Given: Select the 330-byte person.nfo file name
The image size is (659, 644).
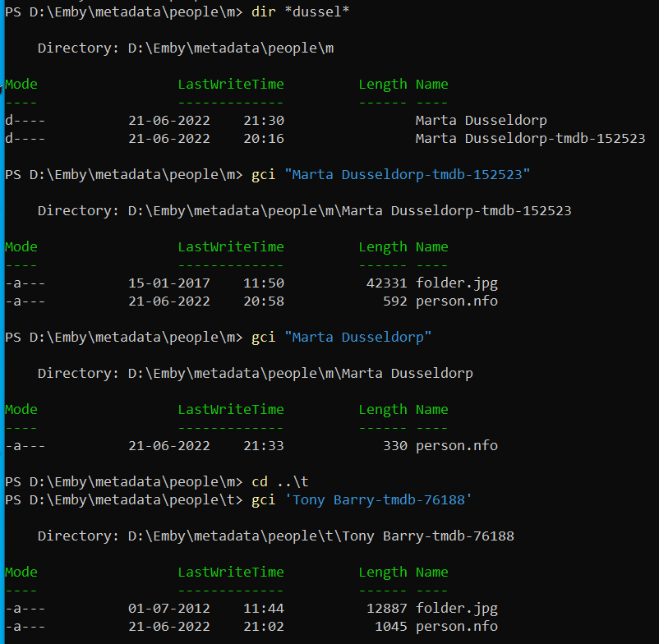Looking at the screenshot, I should click(456, 445).
